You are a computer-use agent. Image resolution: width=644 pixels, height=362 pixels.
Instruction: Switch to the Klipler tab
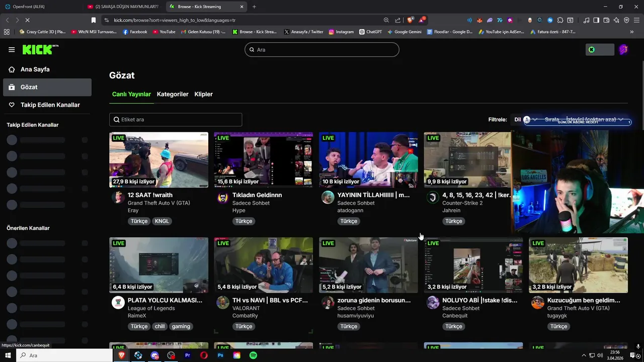coord(204,94)
